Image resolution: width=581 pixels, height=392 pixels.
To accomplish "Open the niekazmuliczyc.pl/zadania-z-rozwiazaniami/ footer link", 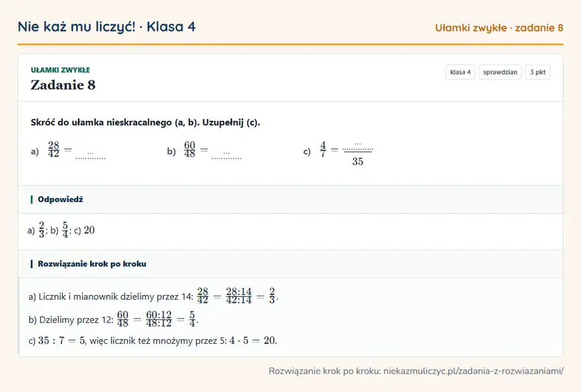I will pyautogui.click(x=473, y=371).
